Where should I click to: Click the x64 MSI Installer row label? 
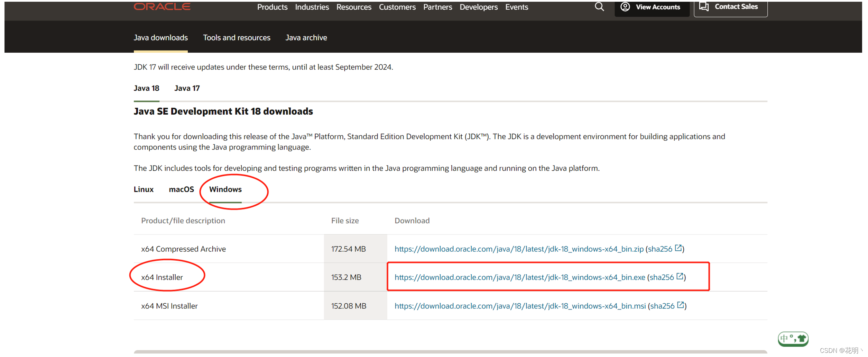(169, 306)
